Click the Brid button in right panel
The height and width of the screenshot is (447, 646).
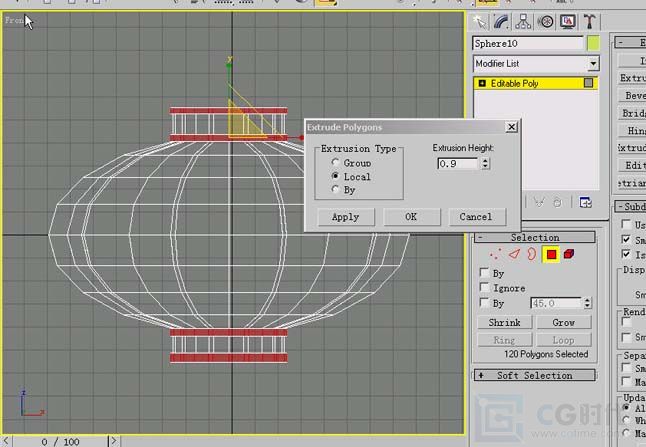632,113
